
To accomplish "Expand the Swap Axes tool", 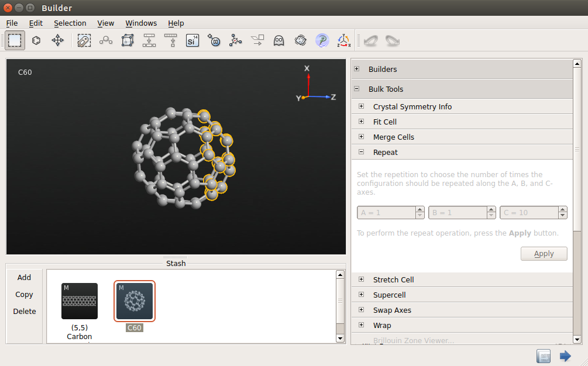I will (x=361, y=310).
